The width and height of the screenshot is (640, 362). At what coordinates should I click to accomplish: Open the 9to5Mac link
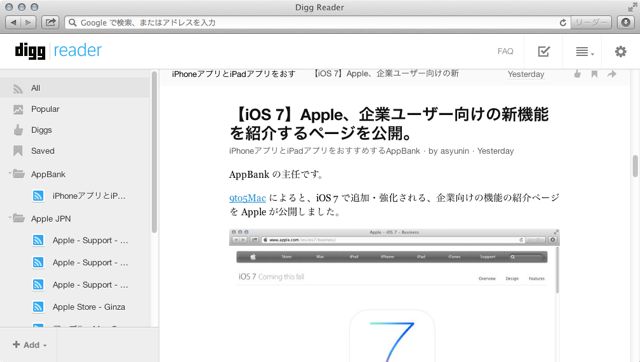[x=247, y=198]
